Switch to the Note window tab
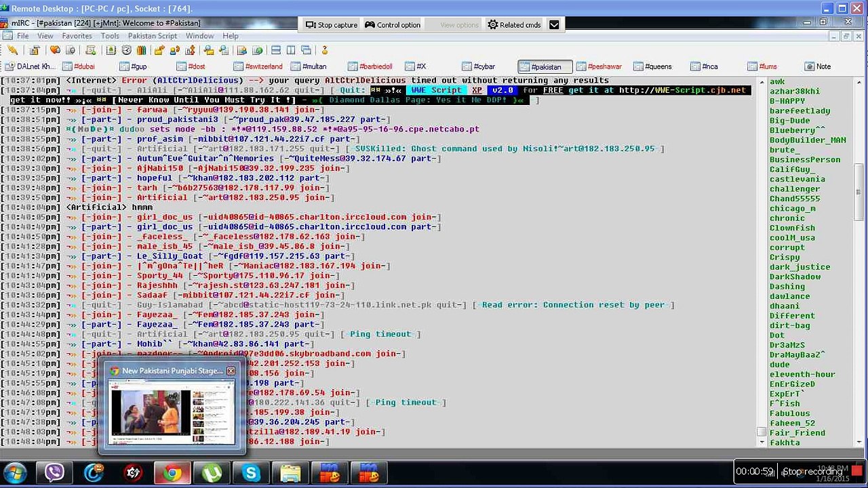 [x=818, y=66]
